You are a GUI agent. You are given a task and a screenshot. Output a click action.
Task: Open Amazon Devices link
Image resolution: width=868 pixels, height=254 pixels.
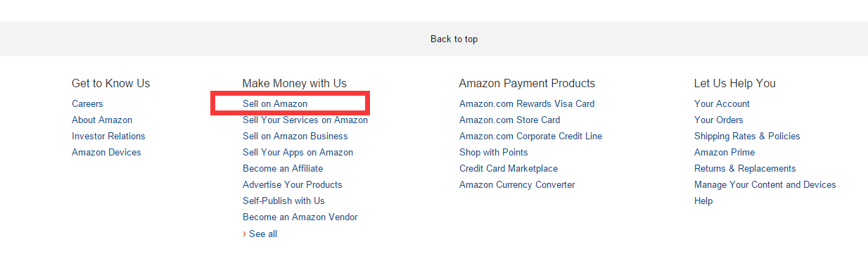pos(106,152)
